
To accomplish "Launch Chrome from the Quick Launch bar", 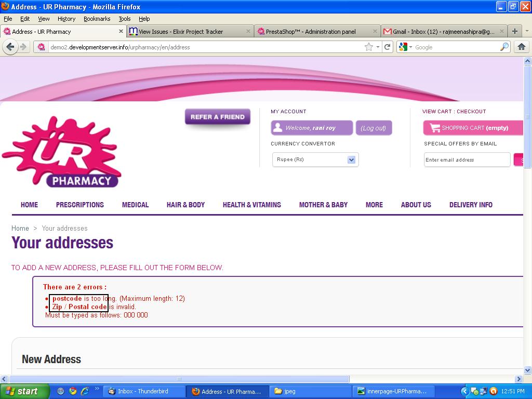I will 73,391.
